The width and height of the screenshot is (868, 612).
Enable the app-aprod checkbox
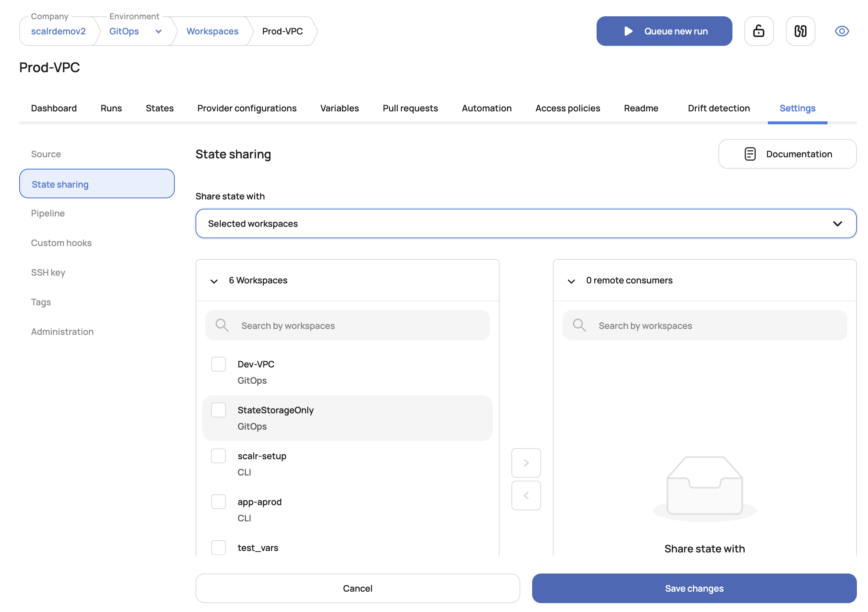coord(218,501)
